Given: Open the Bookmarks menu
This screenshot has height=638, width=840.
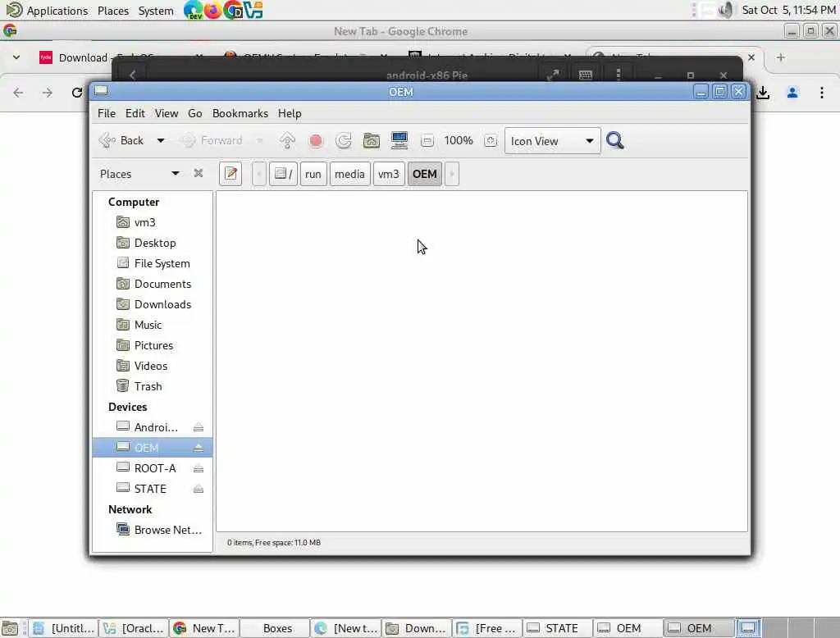Looking at the screenshot, I should click(240, 113).
